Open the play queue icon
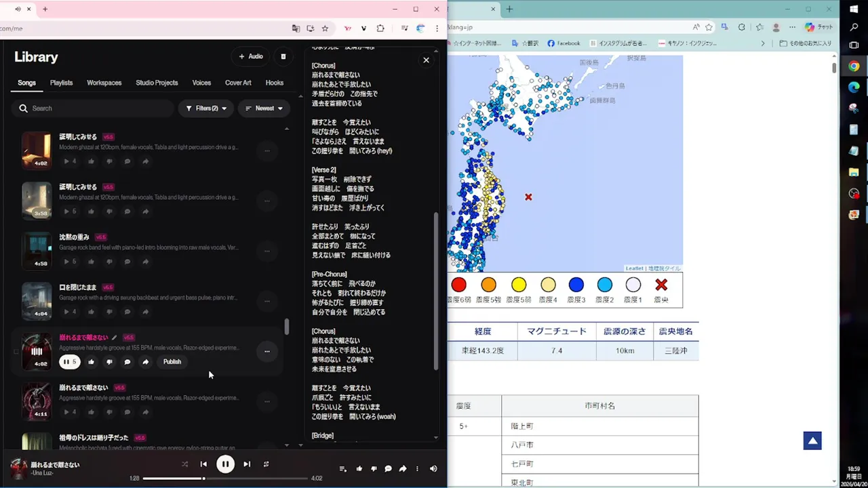 tap(342, 468)
